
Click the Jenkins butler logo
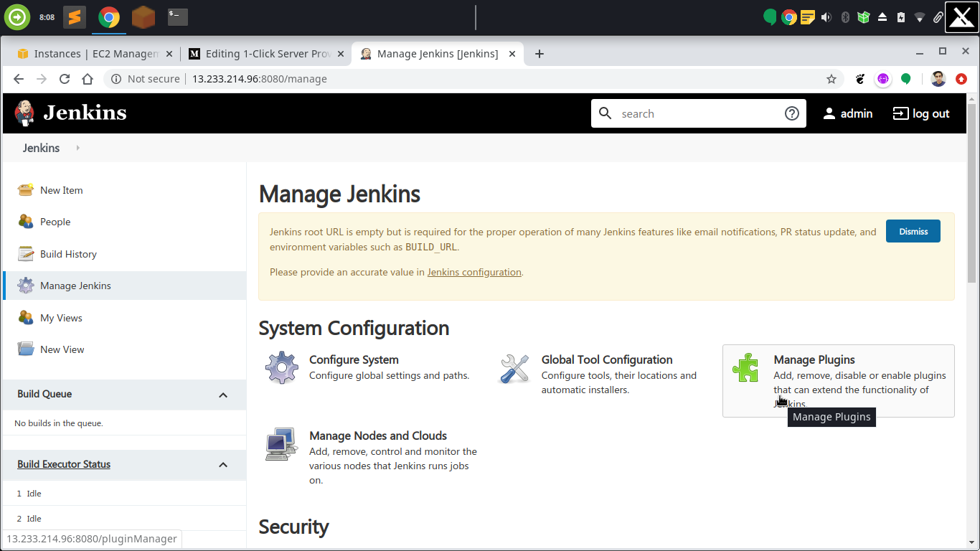coord(24,113)
